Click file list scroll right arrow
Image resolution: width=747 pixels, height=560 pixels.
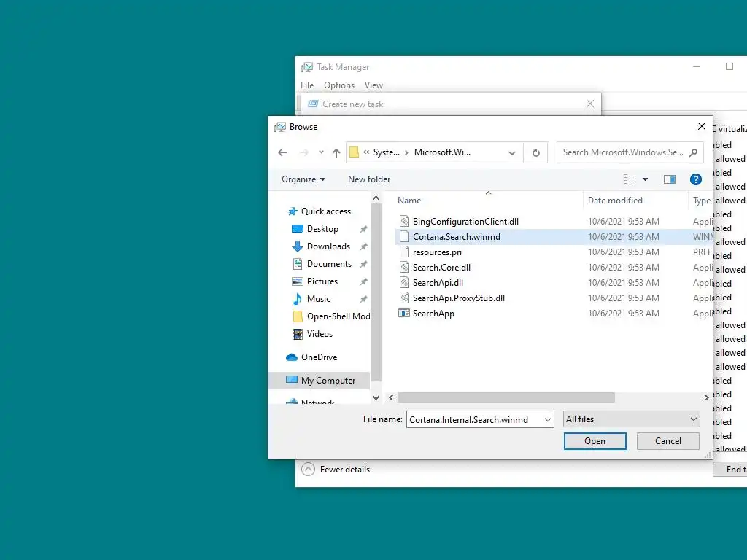pos(706,397)
